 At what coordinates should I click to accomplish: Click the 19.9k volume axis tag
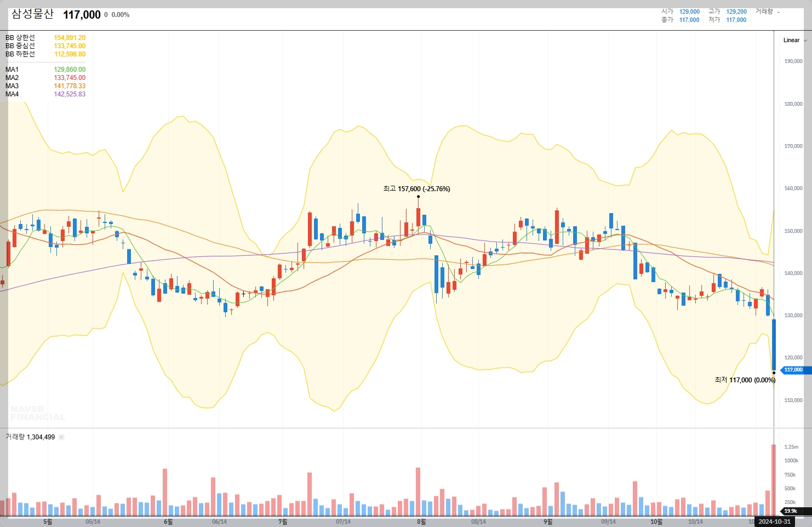click(797, 511)
